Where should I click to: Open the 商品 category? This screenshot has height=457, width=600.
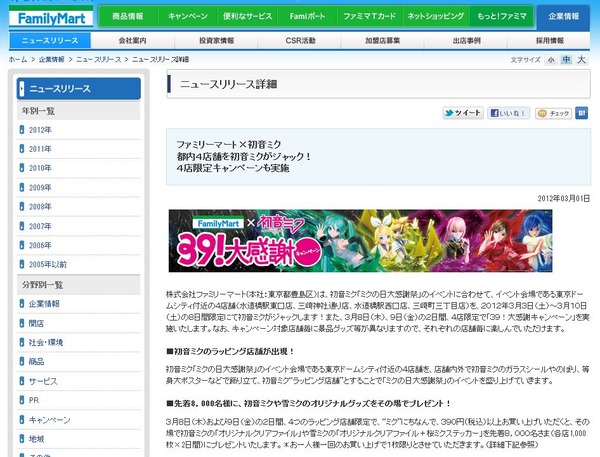(x=36, y=361)
